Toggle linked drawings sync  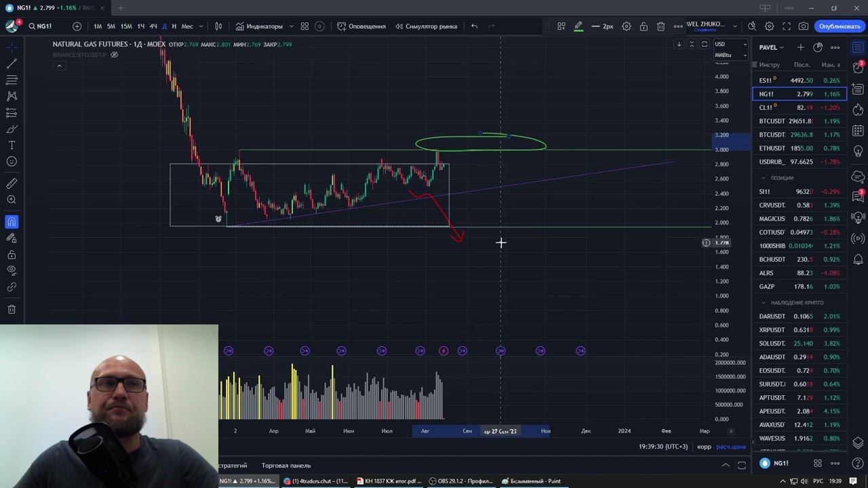point(12,287)
